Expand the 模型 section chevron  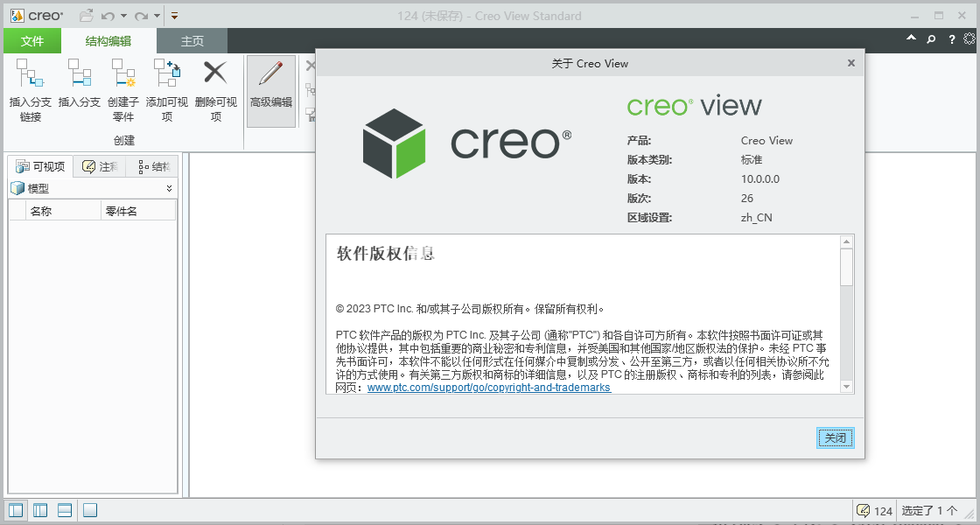tap(170, 188)
